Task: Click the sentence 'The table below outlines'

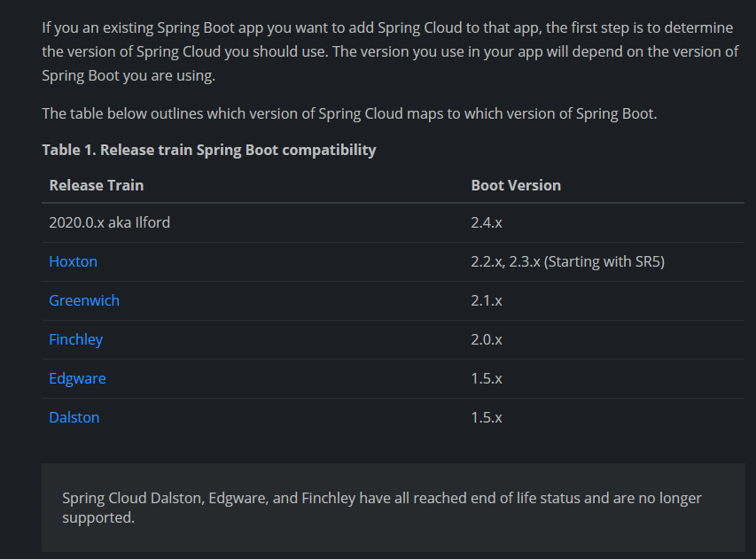Action: 349,113
